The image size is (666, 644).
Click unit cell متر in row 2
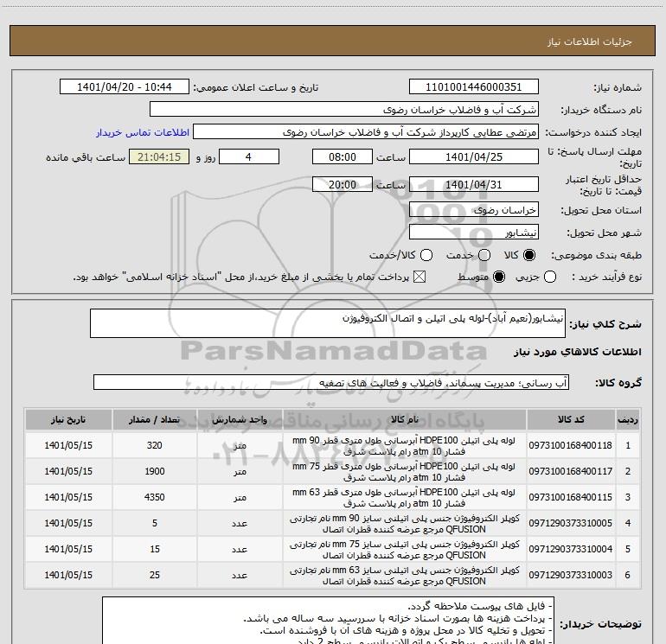pyautogui.click(x=240, y=471)
